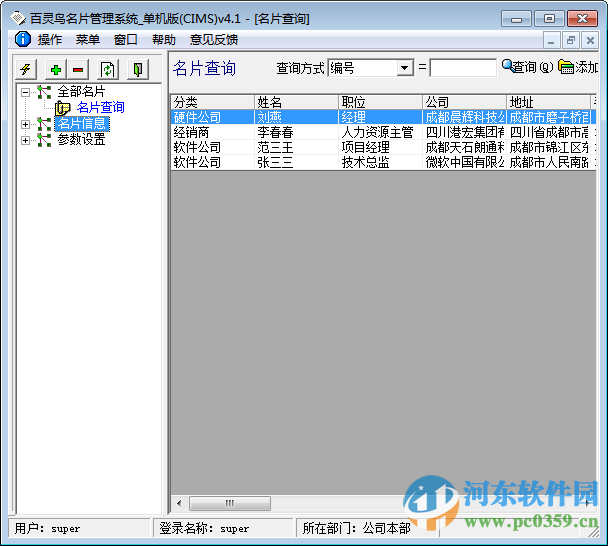Click the horizontal scrollbar thumb
Screen dimensions: 608x546
(x=230, y=503)
